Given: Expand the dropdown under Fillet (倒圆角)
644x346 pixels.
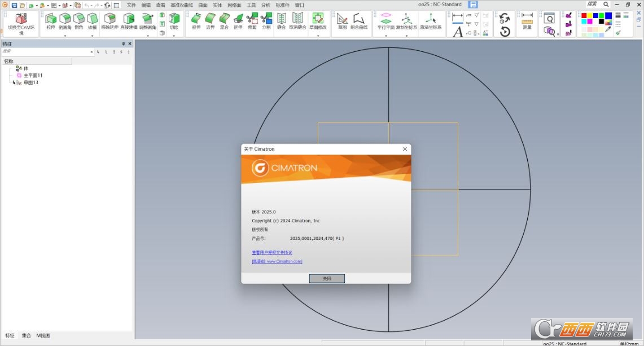Looking at the screenshot, I should (x=65, y=36).
